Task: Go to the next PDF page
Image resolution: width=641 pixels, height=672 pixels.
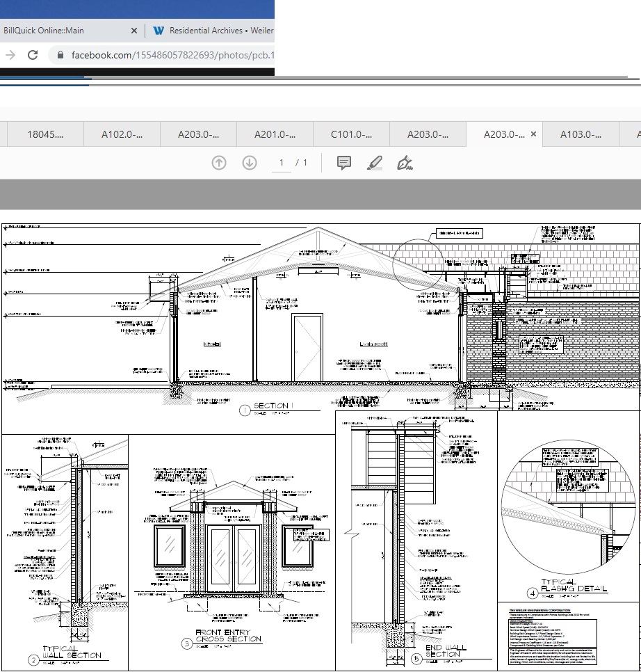Action: tap(249, 163)
